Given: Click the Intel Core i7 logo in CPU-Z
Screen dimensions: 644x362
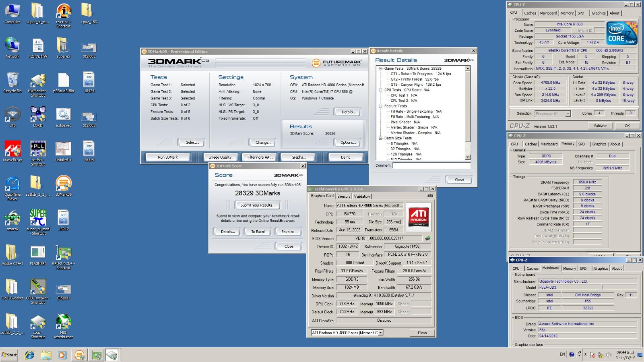Looking at the screenshot, I should click(x=622, y=33).
